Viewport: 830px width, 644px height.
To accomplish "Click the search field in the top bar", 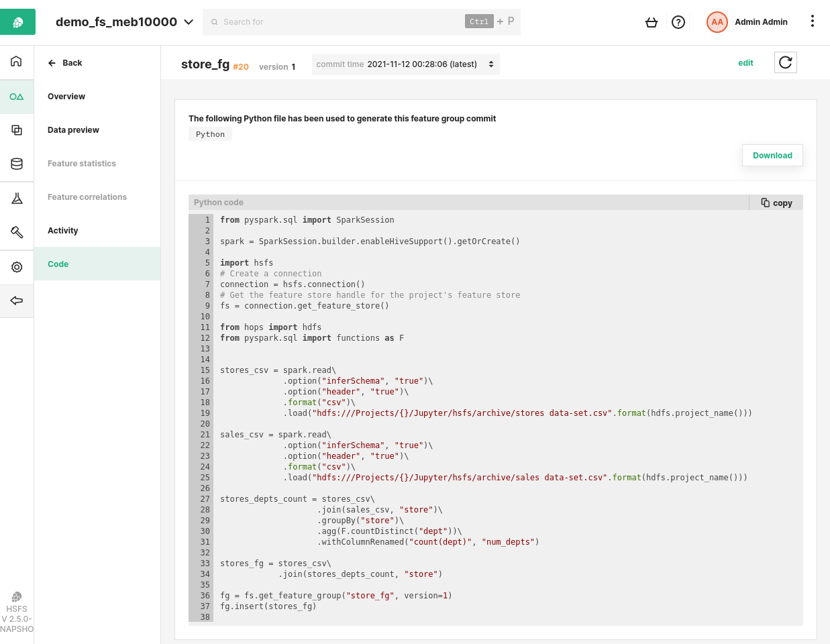I will click(335, 21).
